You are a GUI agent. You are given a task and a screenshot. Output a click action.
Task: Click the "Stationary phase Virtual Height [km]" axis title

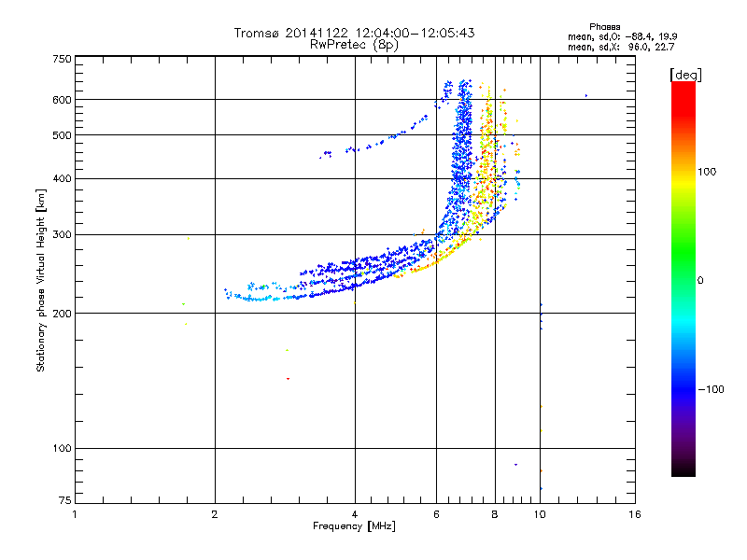pos(41,280)
